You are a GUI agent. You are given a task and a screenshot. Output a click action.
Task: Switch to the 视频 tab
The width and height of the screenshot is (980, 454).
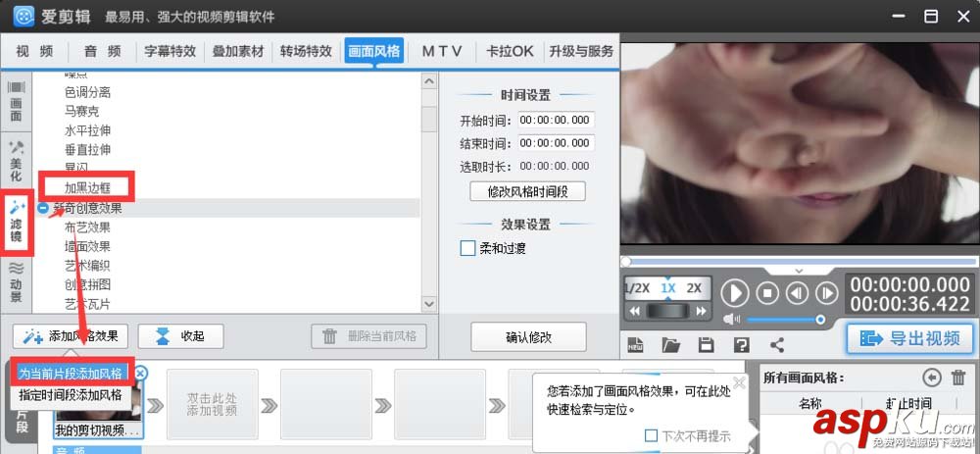point(35,51)
